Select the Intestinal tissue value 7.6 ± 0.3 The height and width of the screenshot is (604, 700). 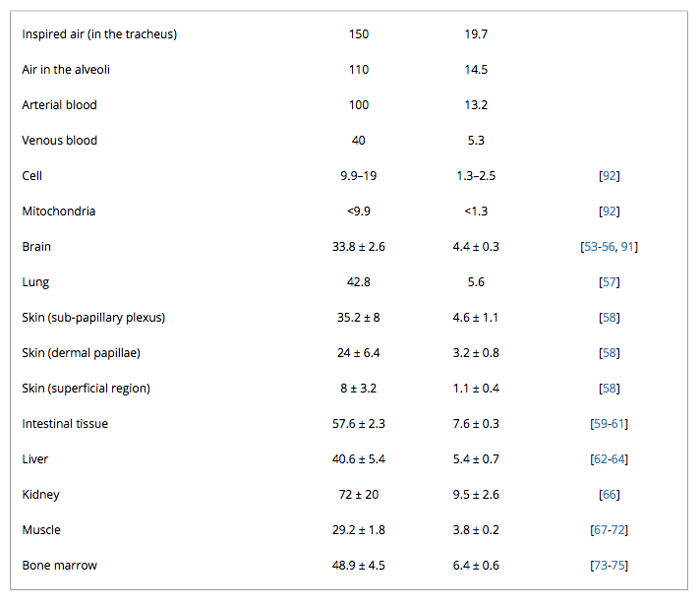[476, 424]
